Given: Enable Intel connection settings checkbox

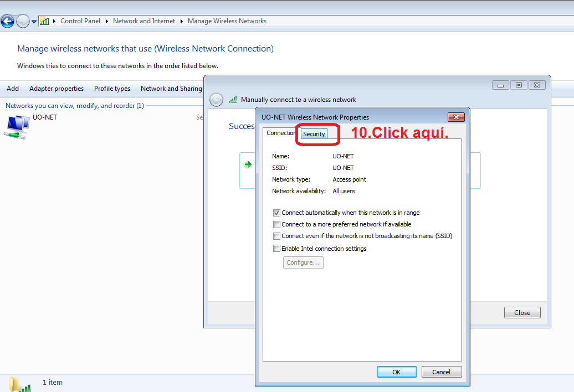Looking at the screenshot, I should click(x=276, y=249).
